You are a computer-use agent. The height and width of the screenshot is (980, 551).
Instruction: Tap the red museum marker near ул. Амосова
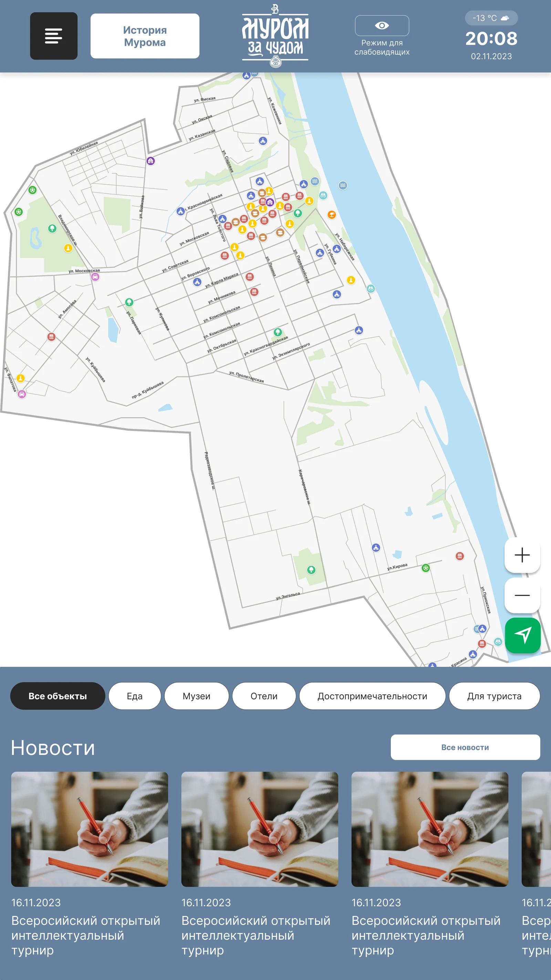pos(51,337)
